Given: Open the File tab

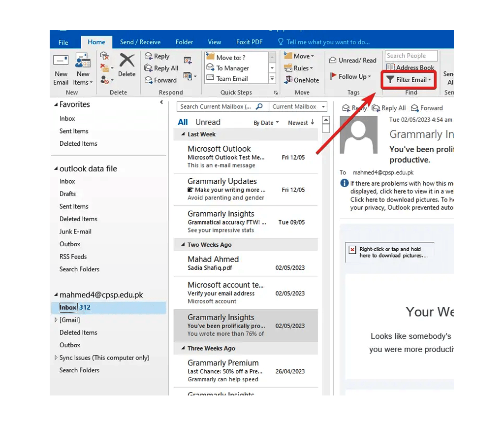Looking at the screenshot, I should 63,42.
